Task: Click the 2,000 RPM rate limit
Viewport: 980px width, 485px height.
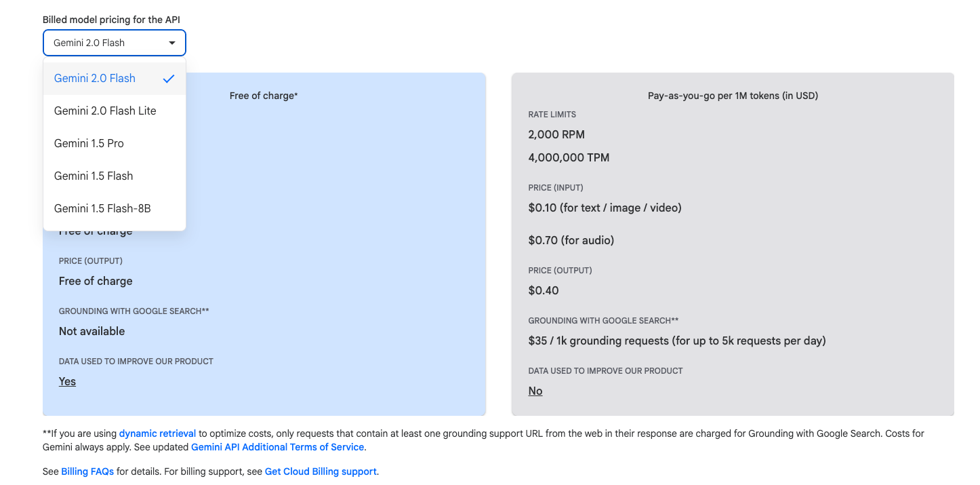Action: (x=556, y=134)
